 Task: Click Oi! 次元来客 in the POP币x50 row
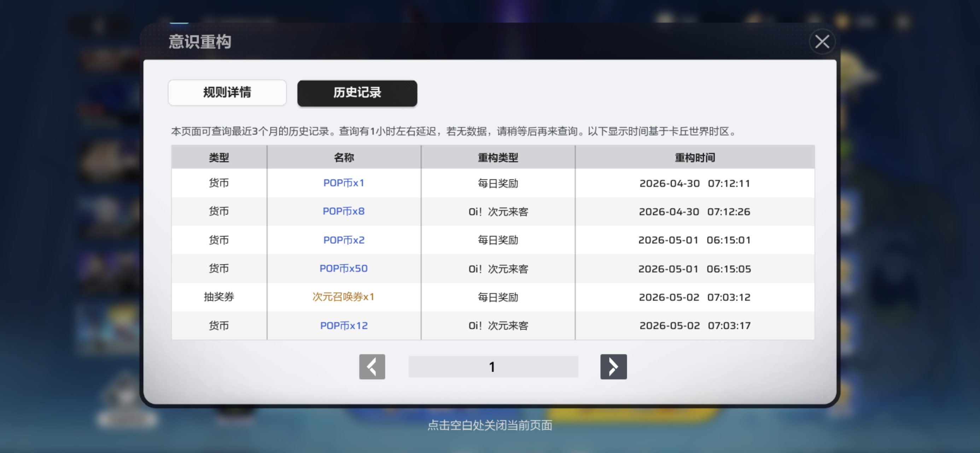coord(498,269)
